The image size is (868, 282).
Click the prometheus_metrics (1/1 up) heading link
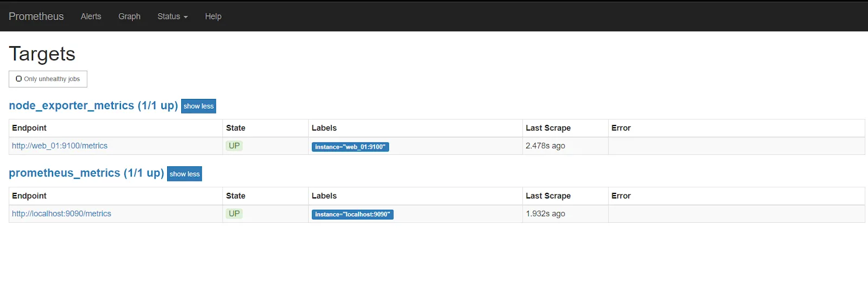click(x=86, y=173)
